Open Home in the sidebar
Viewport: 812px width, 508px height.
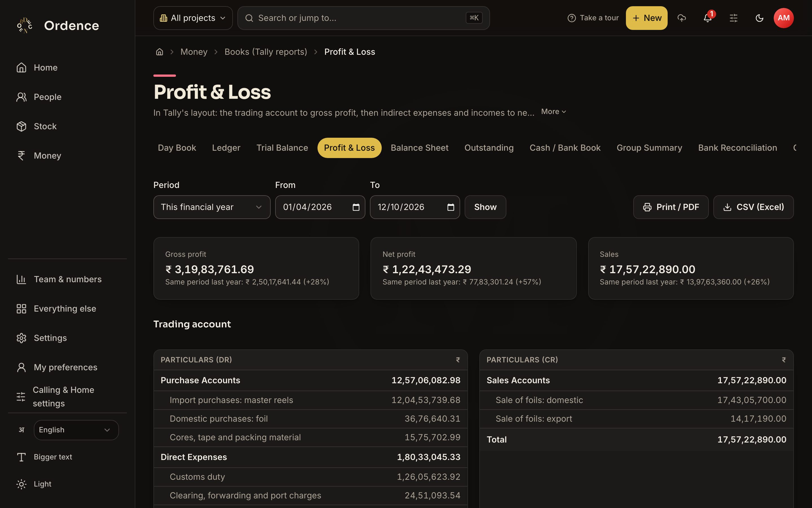pyautogui.click(x=67, y=67)
